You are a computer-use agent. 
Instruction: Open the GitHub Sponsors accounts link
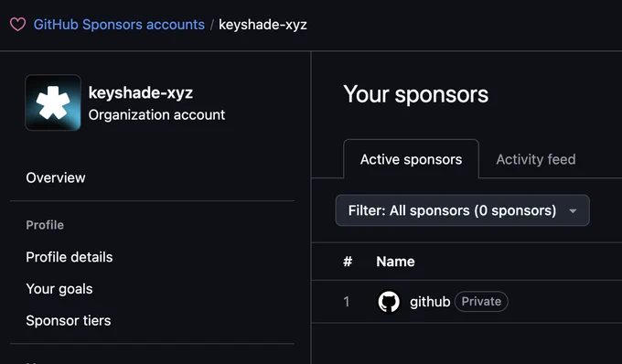click(x=119, y=25)
